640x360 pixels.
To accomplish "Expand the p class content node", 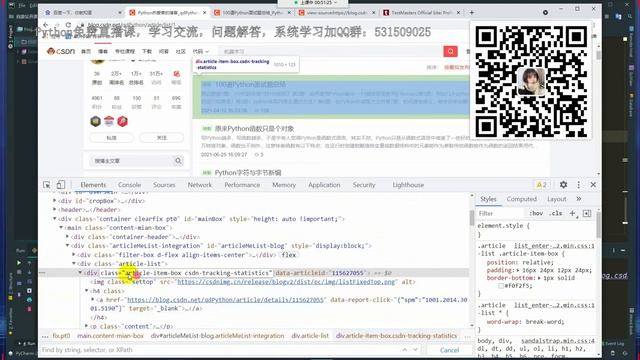I will [87, 326].
